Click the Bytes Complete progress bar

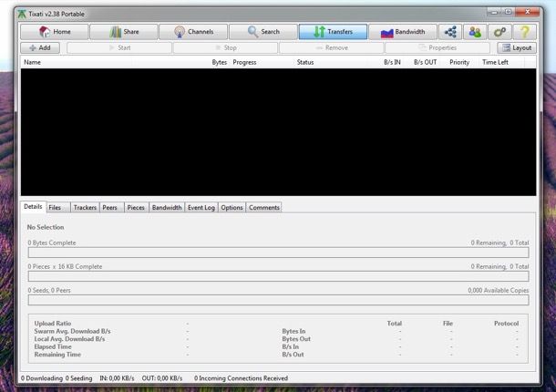[278, 253]
